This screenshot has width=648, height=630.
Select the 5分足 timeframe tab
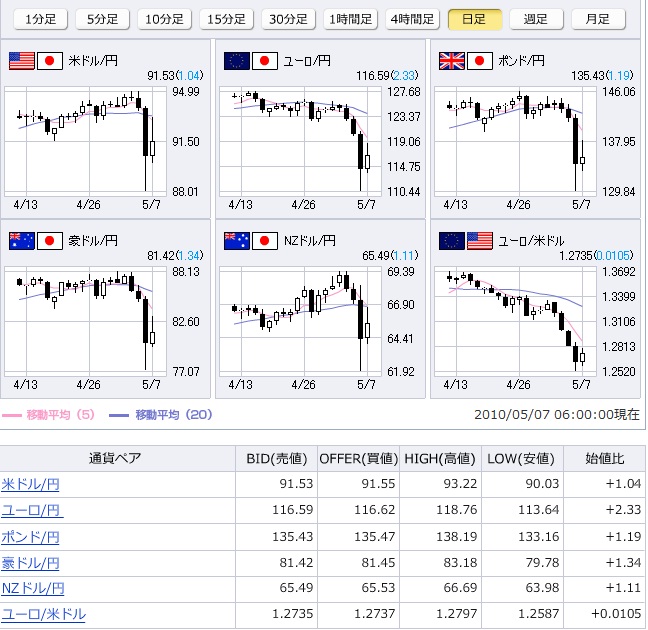pos(102,19)
